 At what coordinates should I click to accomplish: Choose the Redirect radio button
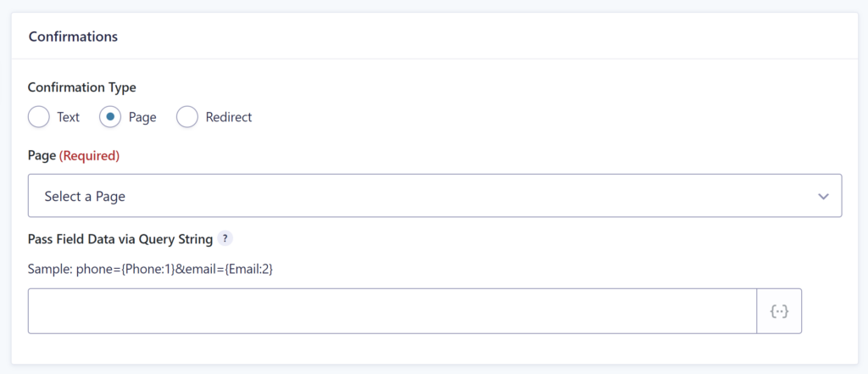click(186, 117)
